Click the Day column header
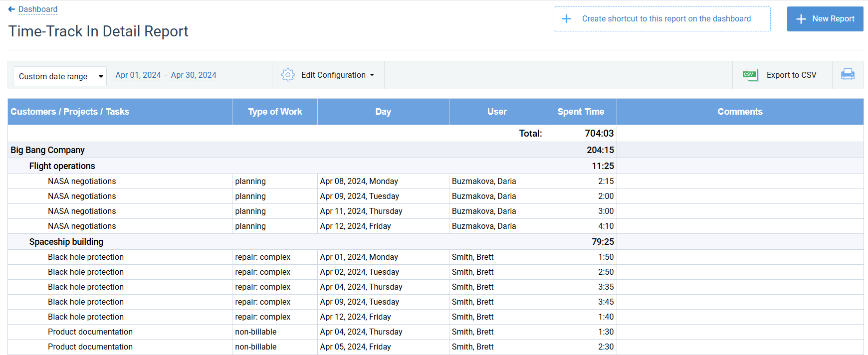 tap(383, 112)
